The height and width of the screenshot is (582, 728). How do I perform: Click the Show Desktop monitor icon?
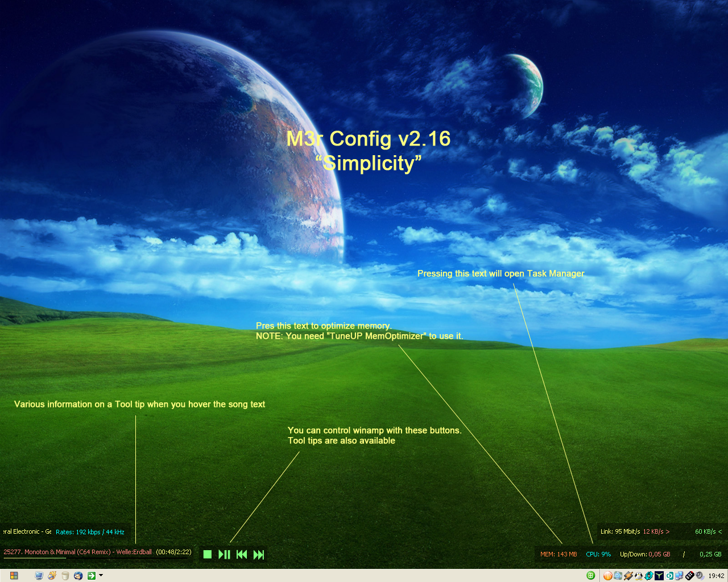pyautogui.click(x=39, y=575)
